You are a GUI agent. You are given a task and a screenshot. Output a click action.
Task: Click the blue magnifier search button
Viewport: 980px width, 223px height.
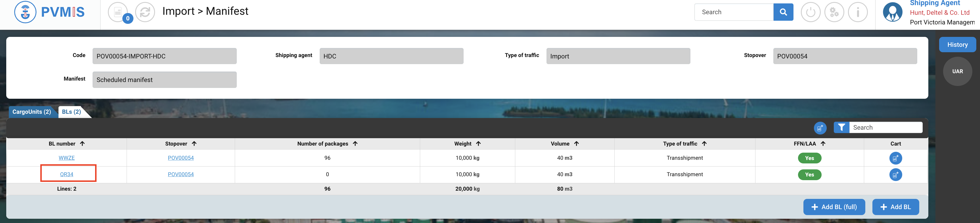(783, 12)
